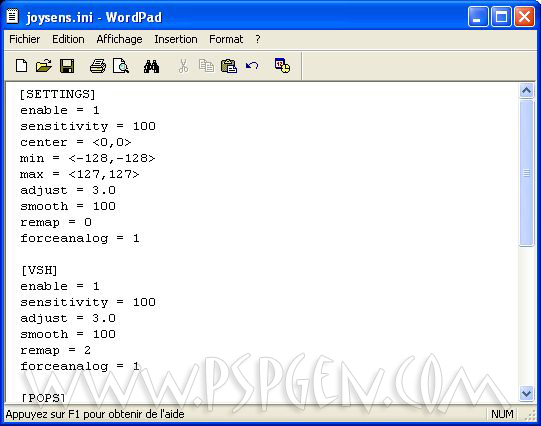Close the WordPad window
Screen dimensions: 541x426
[x=524, y=16]
